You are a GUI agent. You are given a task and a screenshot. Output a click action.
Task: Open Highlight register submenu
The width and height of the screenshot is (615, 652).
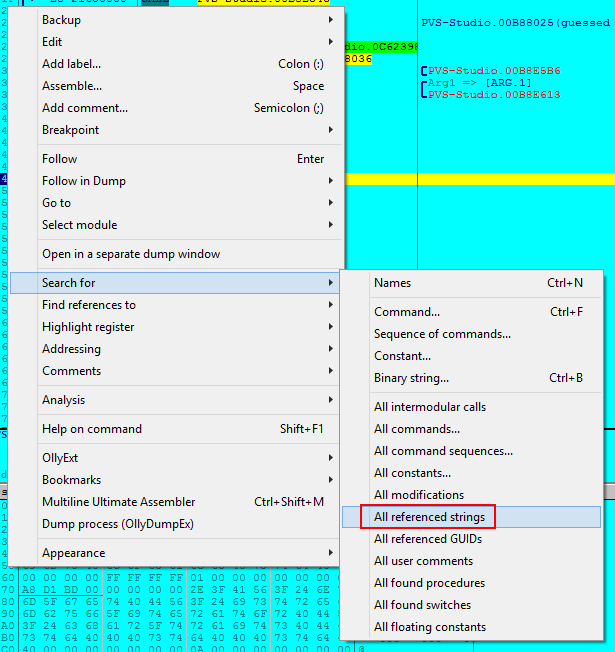point(176,327)
